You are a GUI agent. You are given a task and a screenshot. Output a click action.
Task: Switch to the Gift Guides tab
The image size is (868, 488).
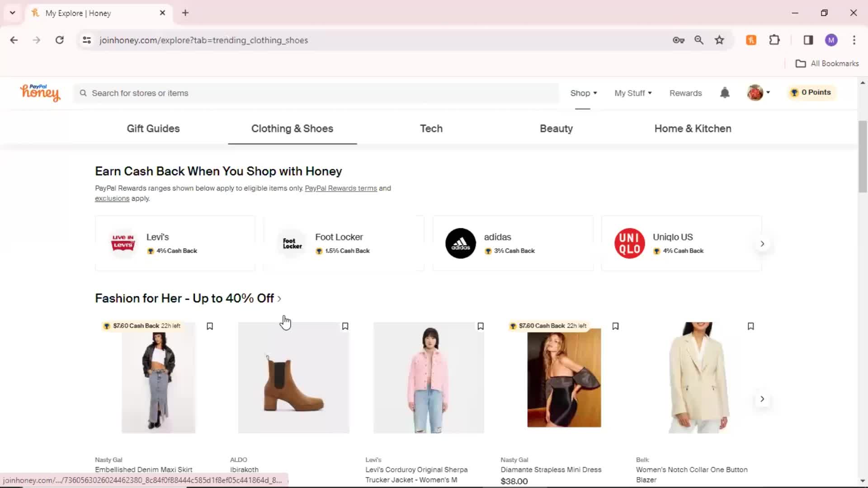[153, 128]
